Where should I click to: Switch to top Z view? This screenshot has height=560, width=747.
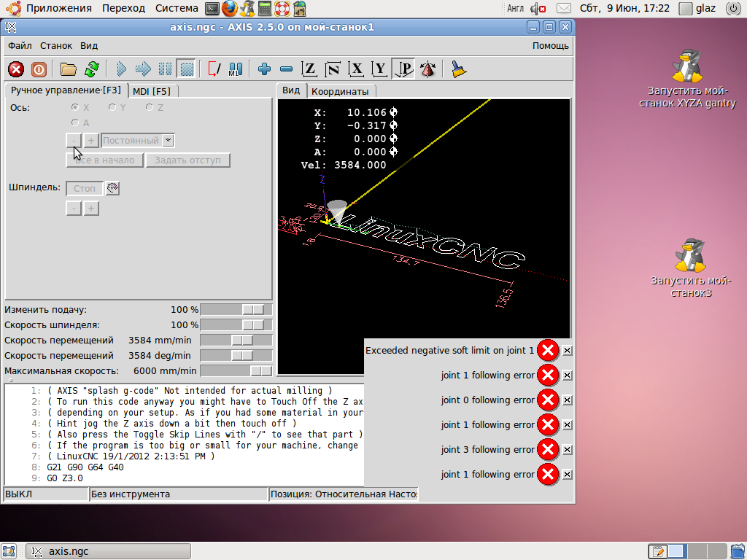(x=309, y=69)
